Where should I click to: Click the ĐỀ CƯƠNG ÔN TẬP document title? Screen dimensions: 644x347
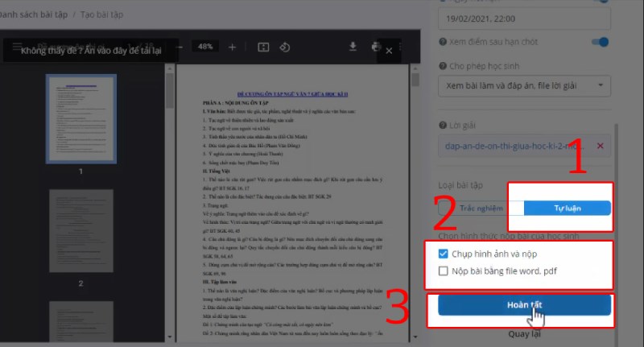tap(292, 94)
